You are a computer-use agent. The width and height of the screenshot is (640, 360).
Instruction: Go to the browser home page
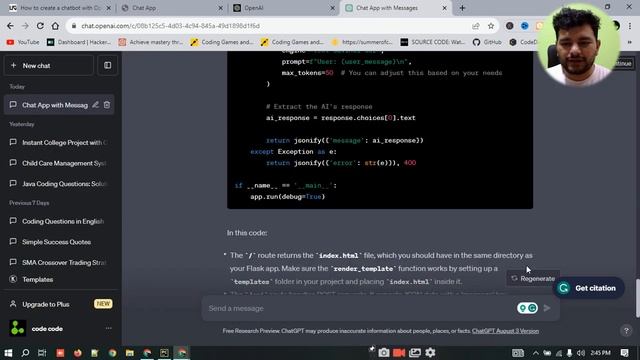pyautogui.click(x=55, y=26)
